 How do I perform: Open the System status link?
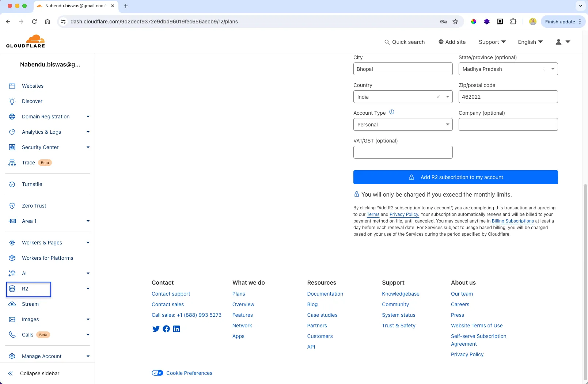point(399,315)
